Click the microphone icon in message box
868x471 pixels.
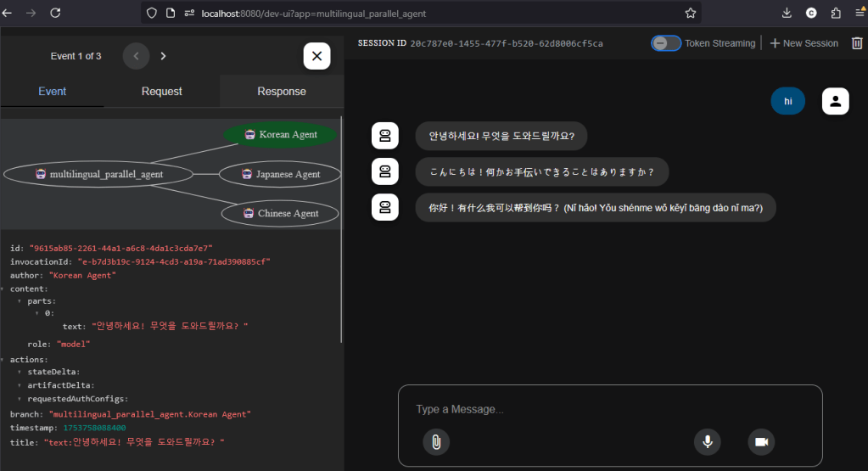[x=707, y=441]
